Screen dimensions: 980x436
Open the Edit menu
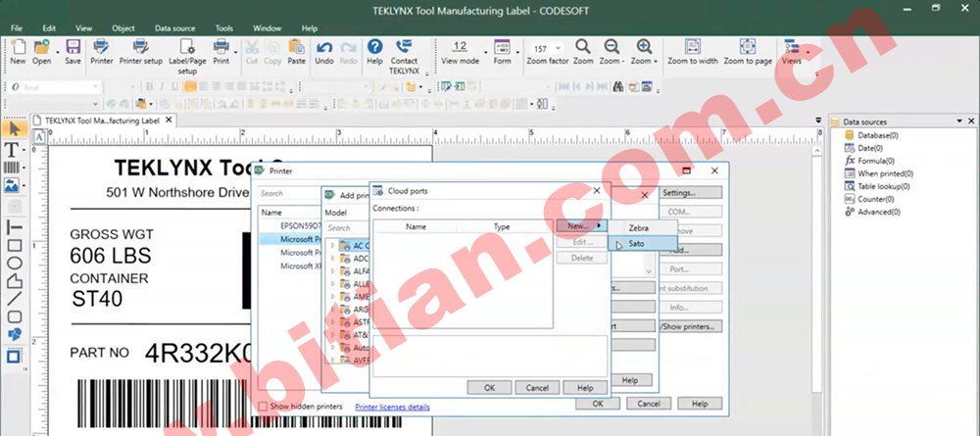(49, 28)
